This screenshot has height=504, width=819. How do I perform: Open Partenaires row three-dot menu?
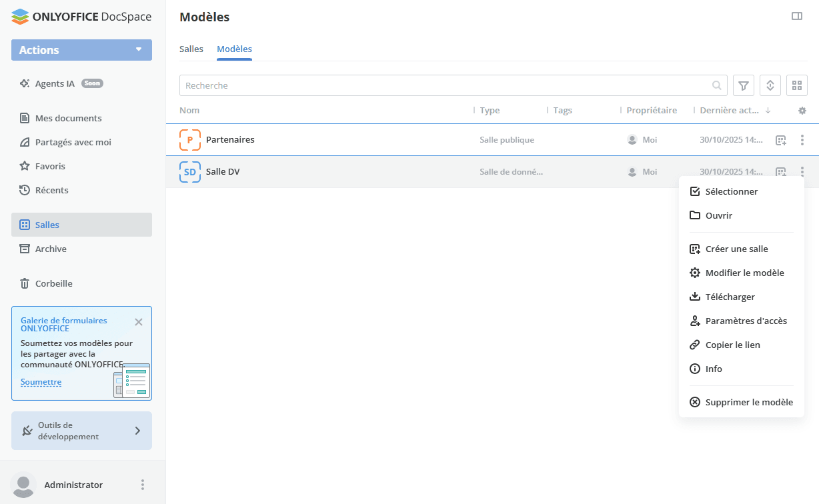[802, 140]
